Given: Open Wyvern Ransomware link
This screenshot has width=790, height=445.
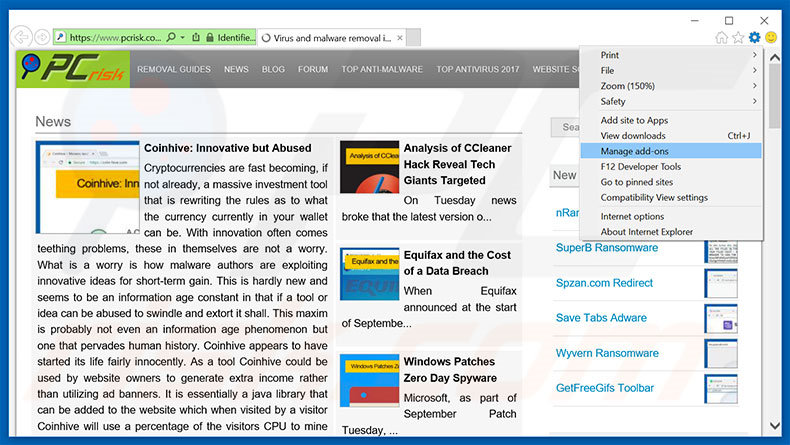Looking at the screenshot, I should click(607, 353).
